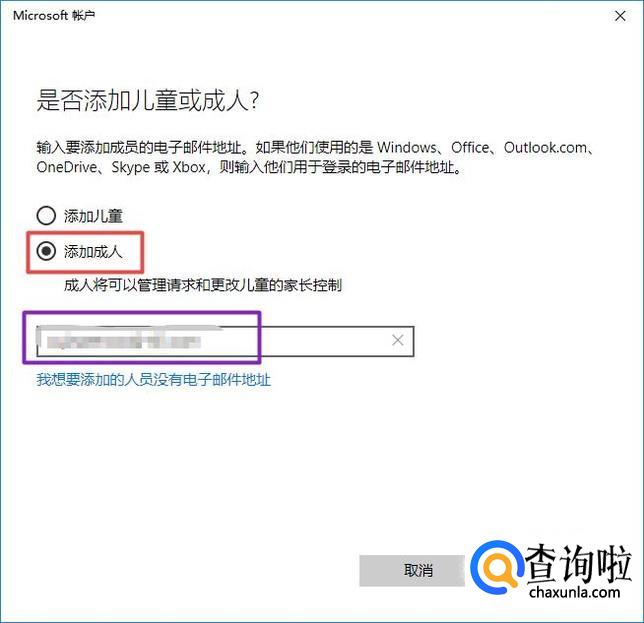Click the 是否添加儿童或成人? heading

tap(148, 100)
